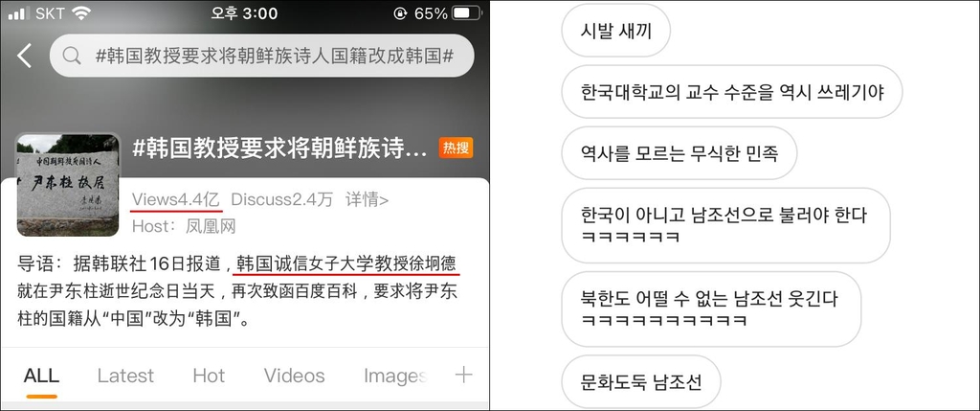Tap the plus icon beside Images tab

click(x=463, y=375)
